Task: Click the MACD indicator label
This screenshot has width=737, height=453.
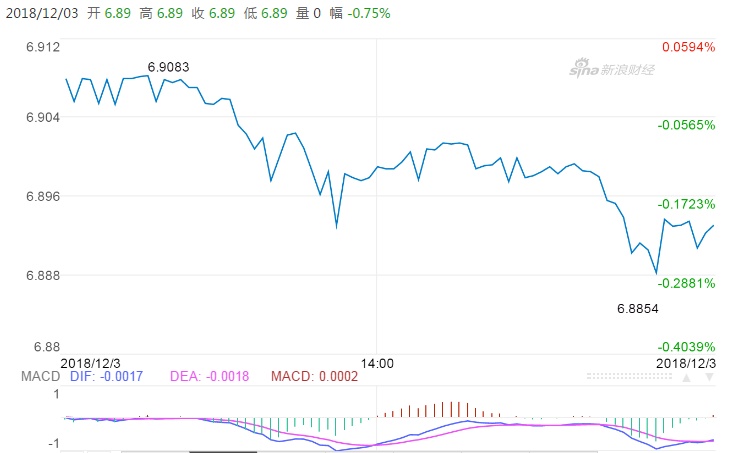Action: pyautogui.click(x=41, y=377)
